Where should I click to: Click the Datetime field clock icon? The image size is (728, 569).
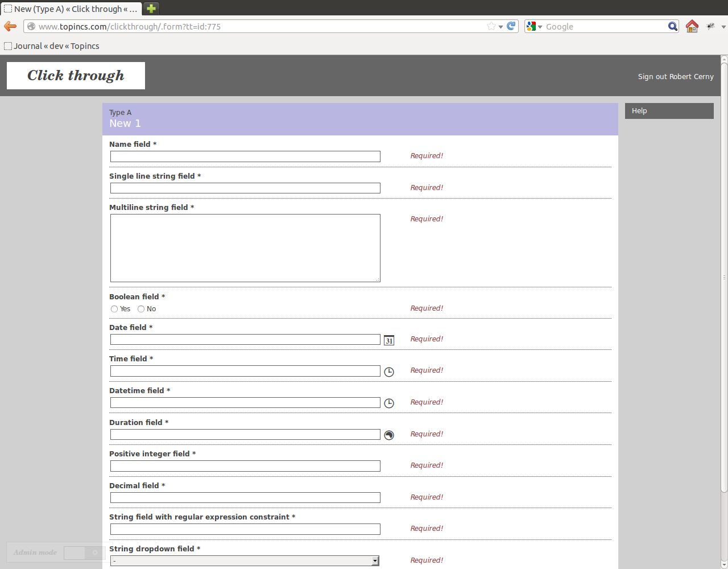[389, 403]
